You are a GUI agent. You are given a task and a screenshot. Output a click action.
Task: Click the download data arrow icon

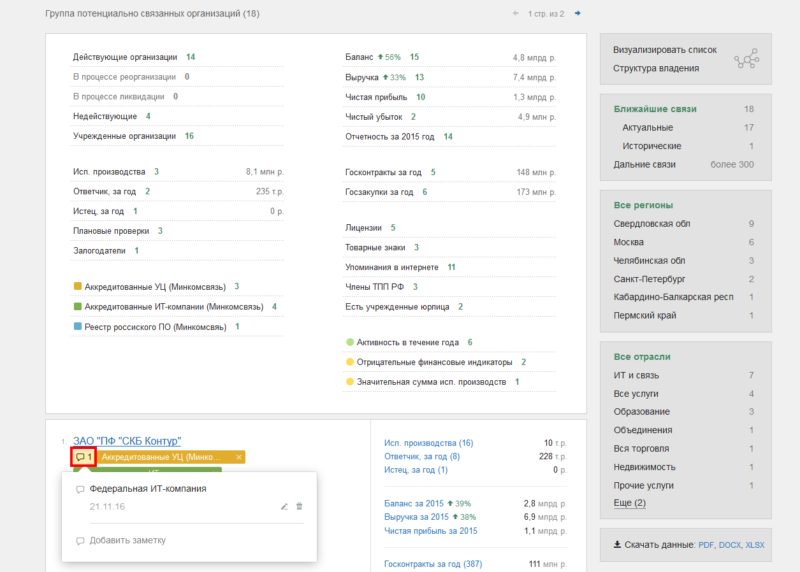click(x=617, y=544)
